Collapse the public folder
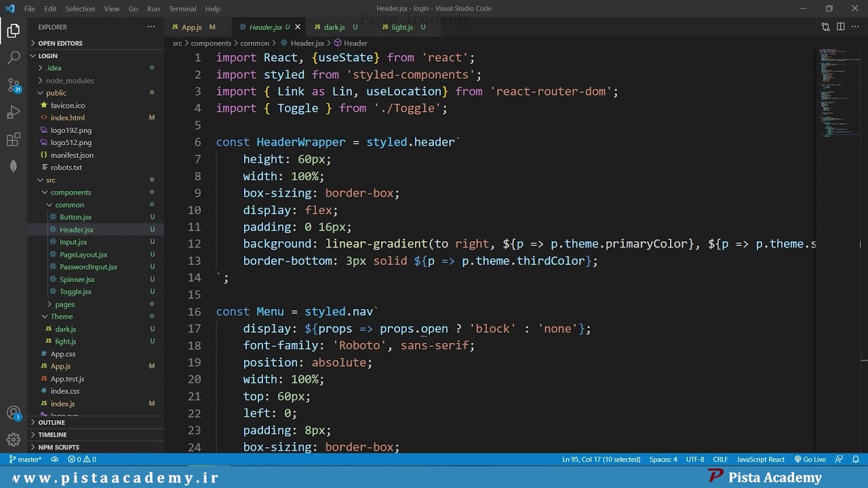 pyautogui.click(x=96, y=93)
